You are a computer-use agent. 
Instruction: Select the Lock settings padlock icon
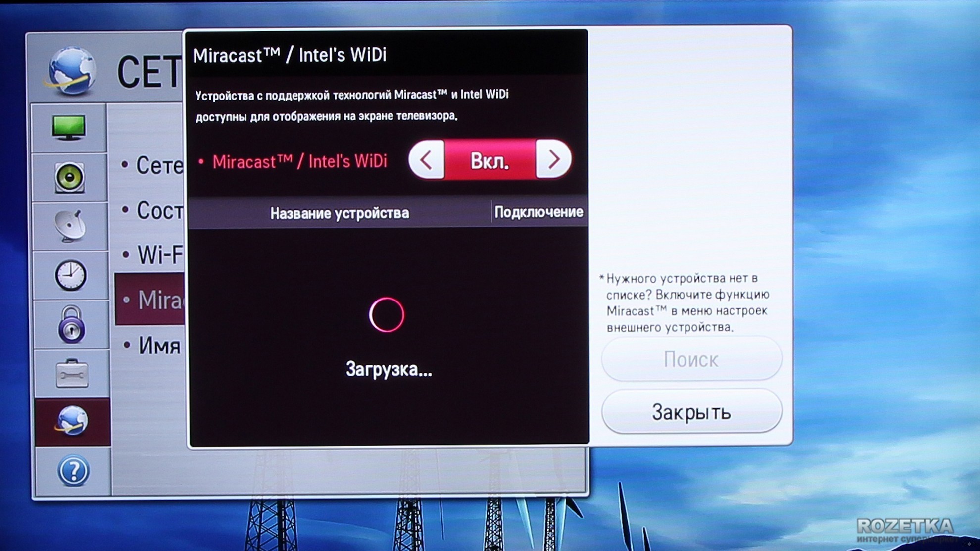[x=71, y=324]
